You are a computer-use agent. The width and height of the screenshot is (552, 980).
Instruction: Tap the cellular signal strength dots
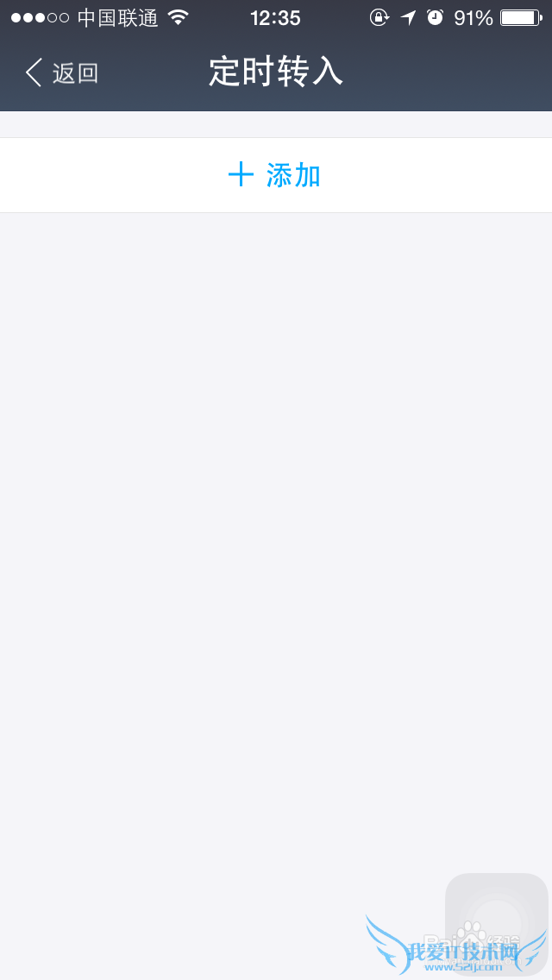tap(40, 18)
